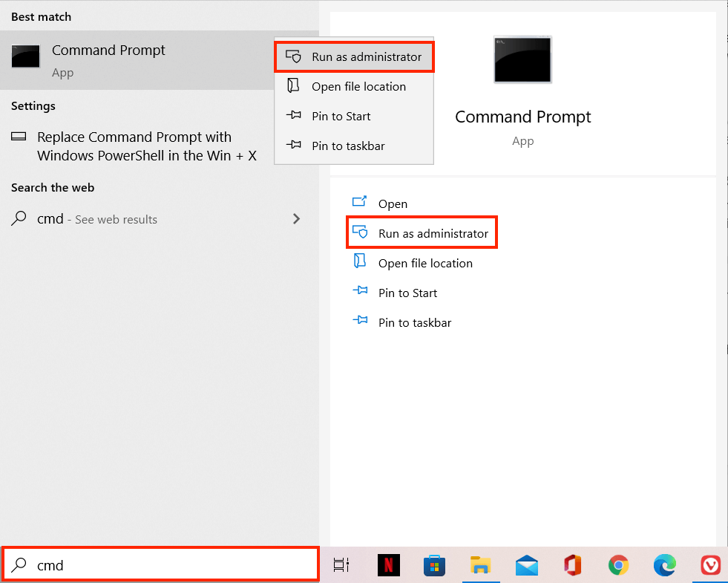Image resolution: width=728 pixels, height=583 pixels.
Task: Expand cmd web results arrow
Action: [296, 219]
